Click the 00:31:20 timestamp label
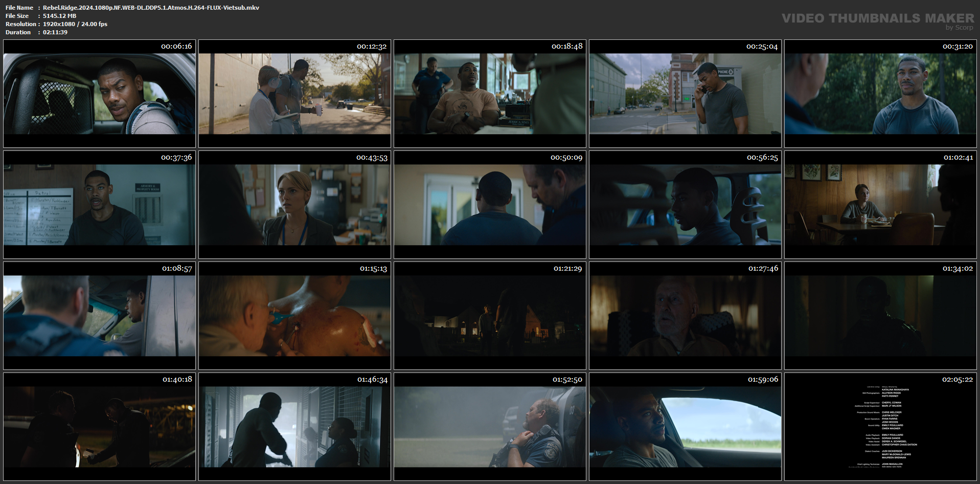 [958, 46]
